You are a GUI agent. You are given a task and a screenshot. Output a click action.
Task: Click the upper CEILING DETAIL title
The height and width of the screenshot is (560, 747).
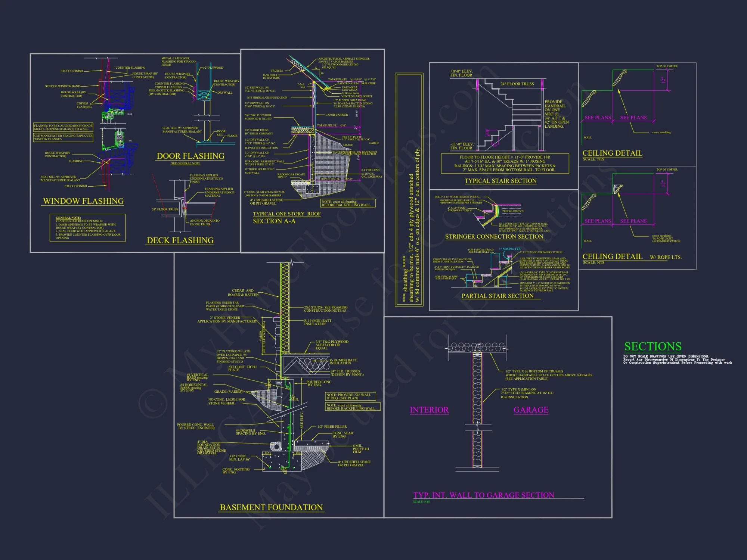[612, 153]
